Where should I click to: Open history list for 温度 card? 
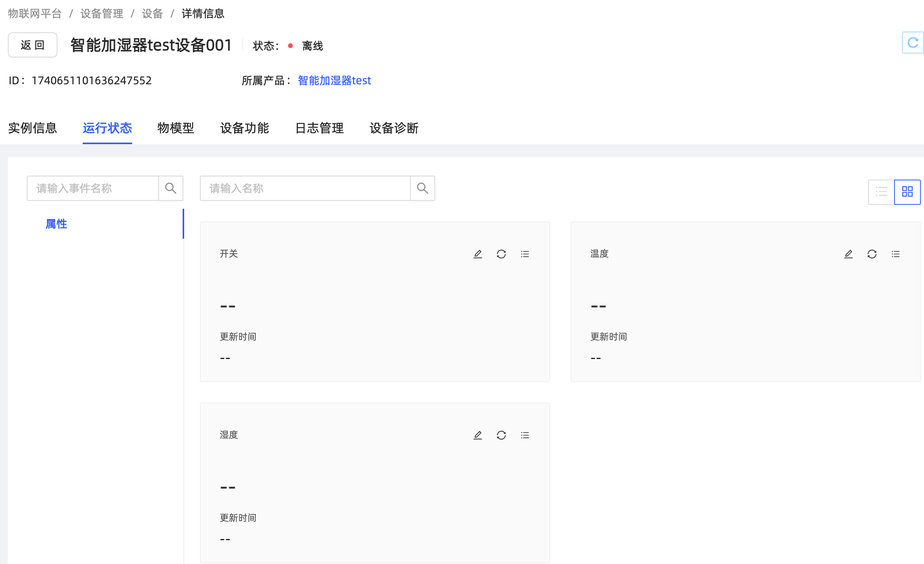pyautogui.click(x=895, y=254)
